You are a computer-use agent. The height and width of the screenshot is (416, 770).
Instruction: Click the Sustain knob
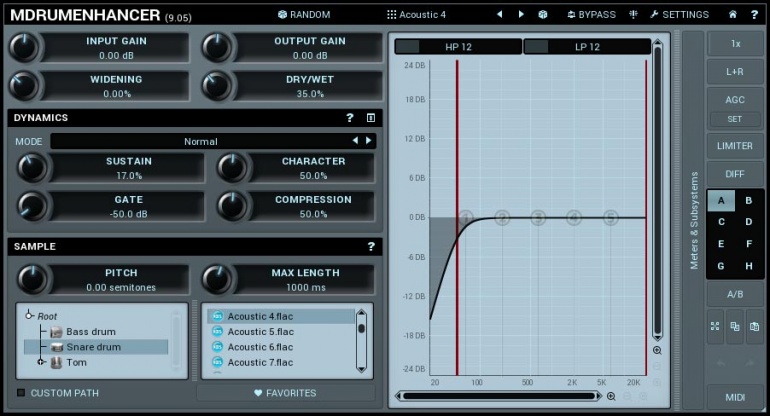tap(32, 168)
